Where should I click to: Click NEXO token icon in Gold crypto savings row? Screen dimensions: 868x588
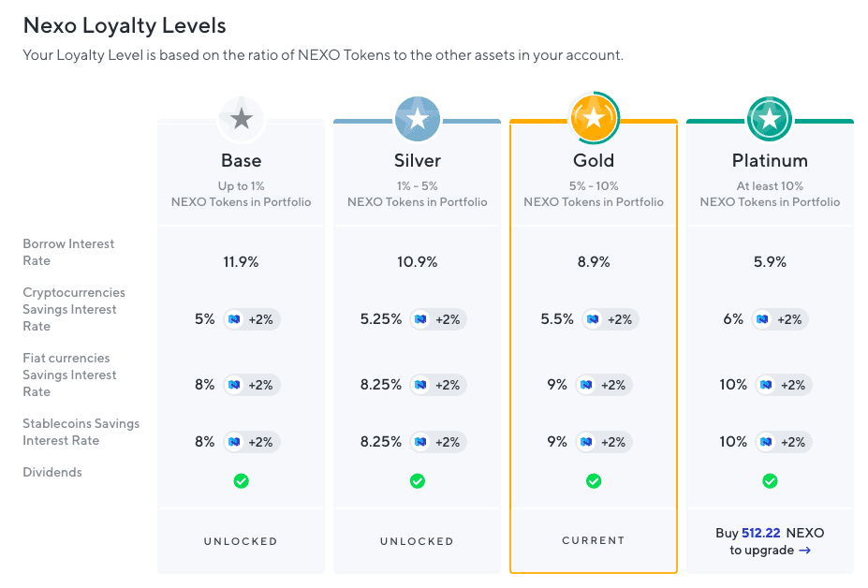coord(594,319)
